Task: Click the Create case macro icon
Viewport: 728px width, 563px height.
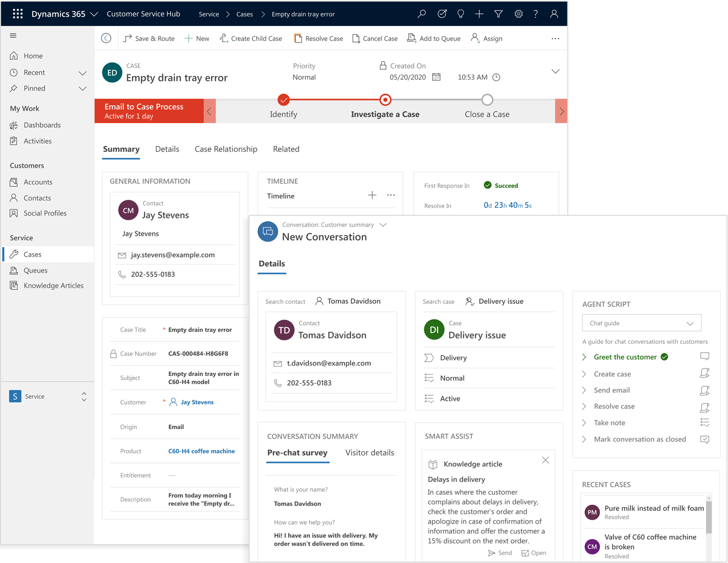Action: [705, 373]
